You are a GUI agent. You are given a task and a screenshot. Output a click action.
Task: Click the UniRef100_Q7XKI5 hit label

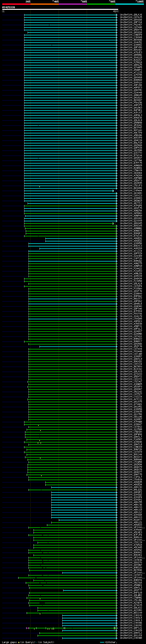click(131, 605)
